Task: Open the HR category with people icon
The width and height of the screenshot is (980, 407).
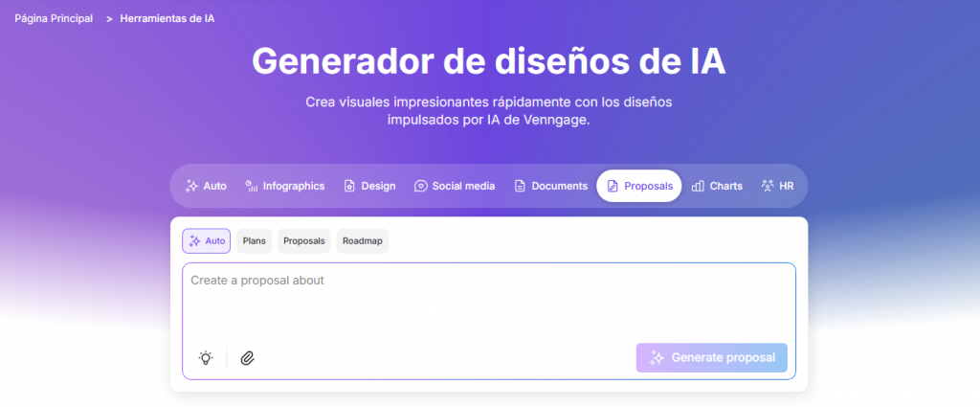Action: point(777,186)
